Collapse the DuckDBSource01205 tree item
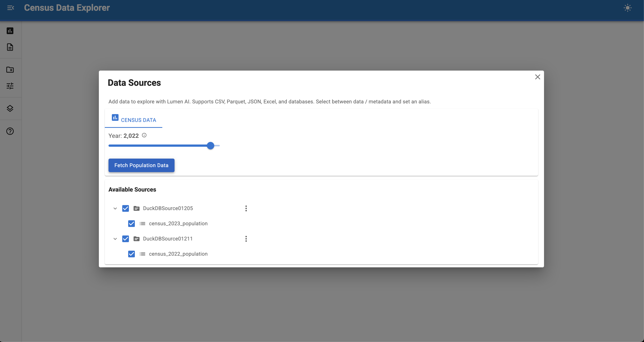The height and width of the screenshot is (342, 644). point(115,208)
